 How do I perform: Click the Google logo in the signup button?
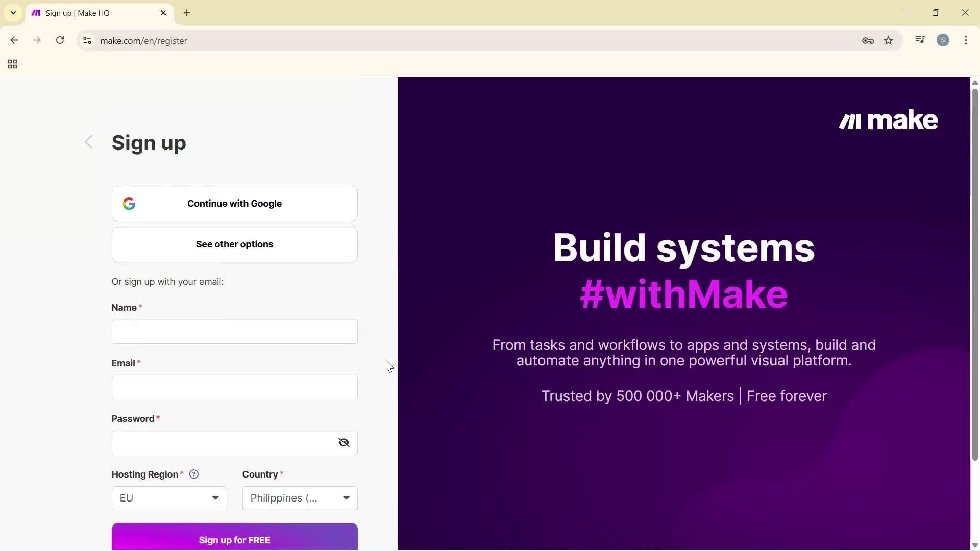pyautogui.click(x=129, y=204)
